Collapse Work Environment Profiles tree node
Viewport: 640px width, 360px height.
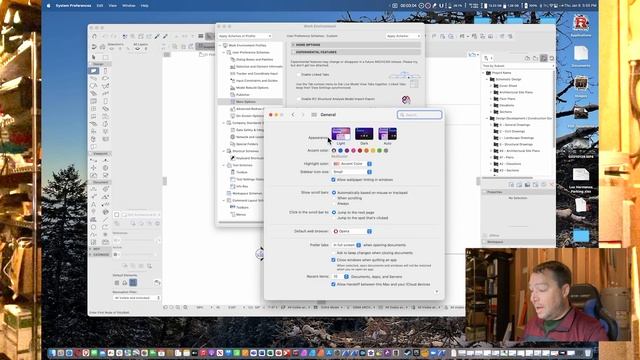pyautogui.click(x=220, y=45)
